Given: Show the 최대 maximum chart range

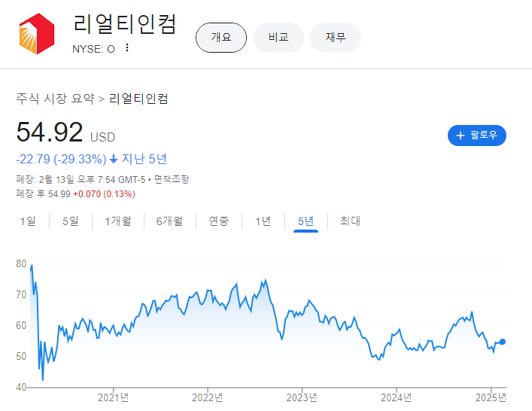Looking at the screenshot, I should tap(350, 221).
